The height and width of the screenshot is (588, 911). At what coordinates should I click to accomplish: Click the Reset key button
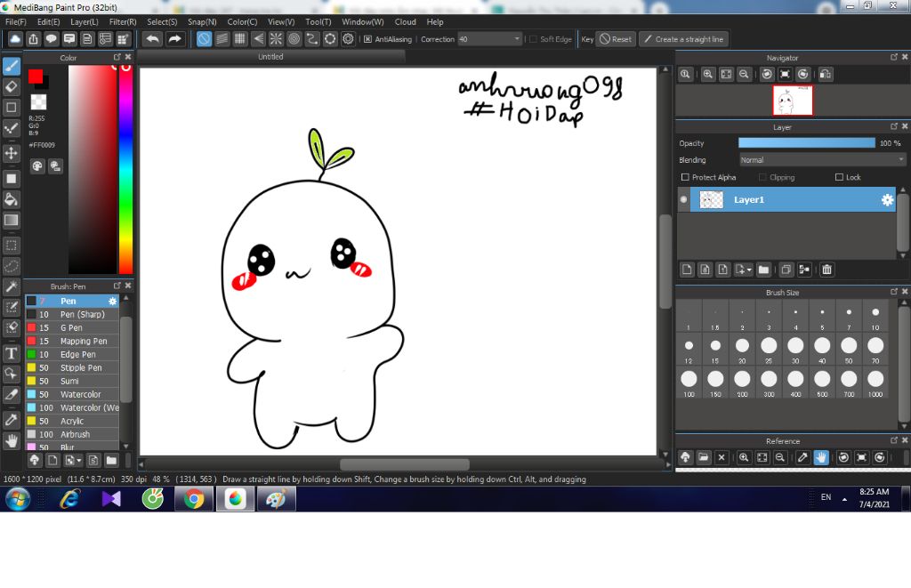click(616, 39)
